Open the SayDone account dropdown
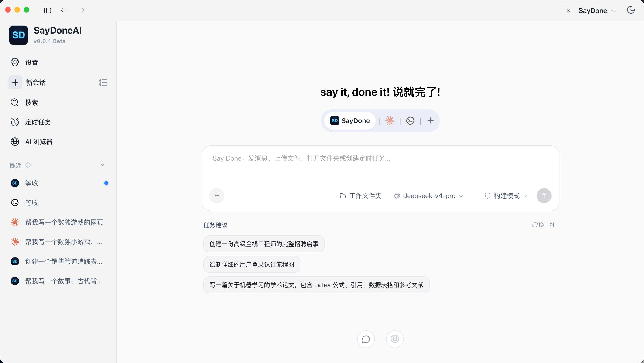 tap(596, 10)
